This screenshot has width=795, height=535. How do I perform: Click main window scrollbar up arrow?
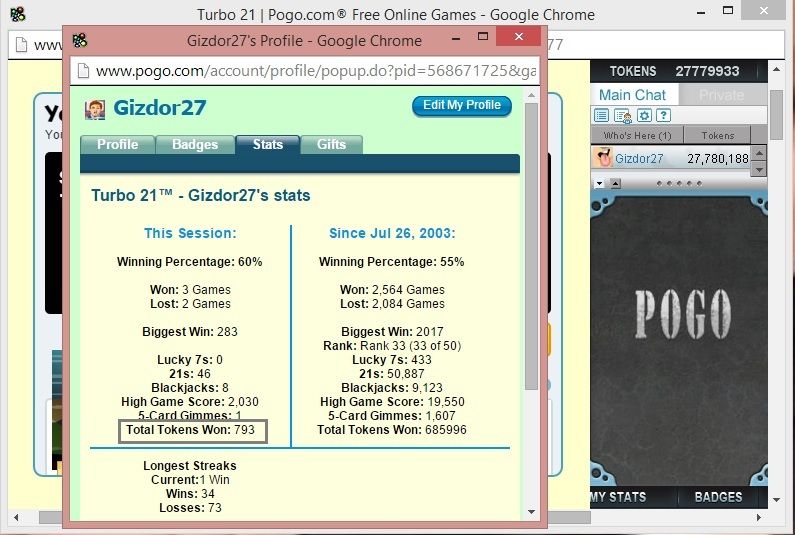pyautogui.click(x=776, y=68)
